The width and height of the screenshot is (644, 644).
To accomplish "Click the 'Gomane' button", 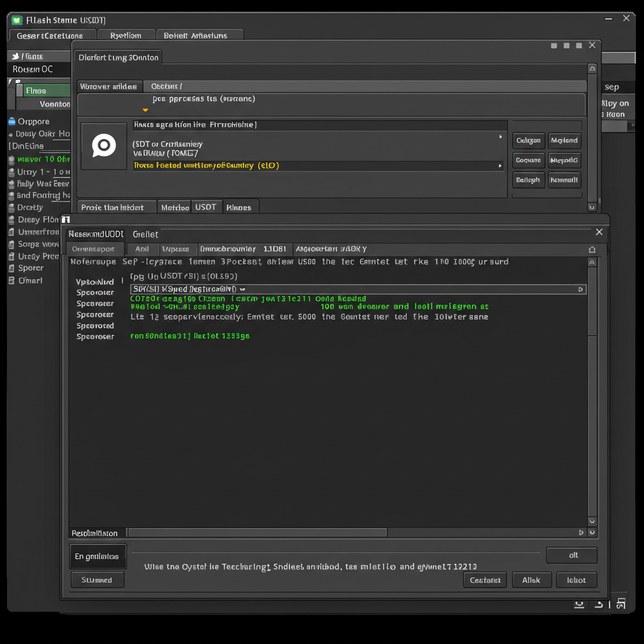I will (528, 160).
